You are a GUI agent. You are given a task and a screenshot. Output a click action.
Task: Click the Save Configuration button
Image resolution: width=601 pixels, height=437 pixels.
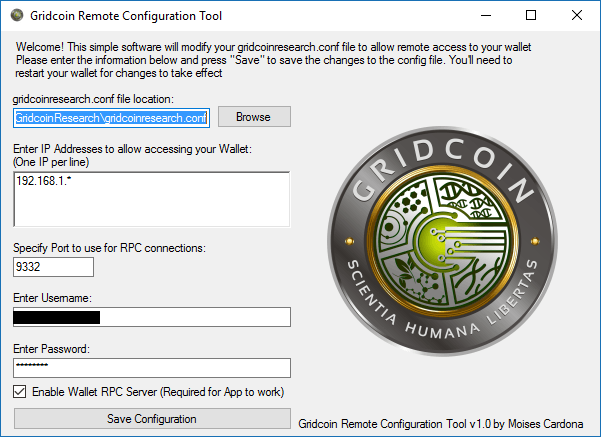coord(152,419)
